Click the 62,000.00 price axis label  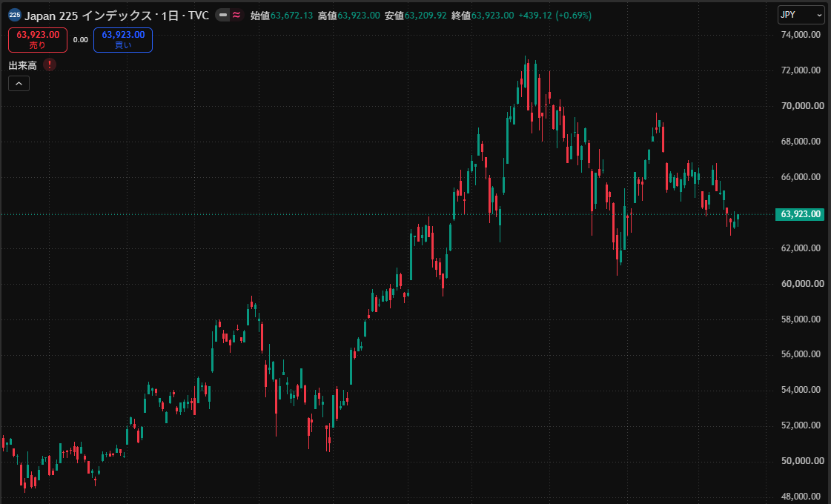[801, 248]
